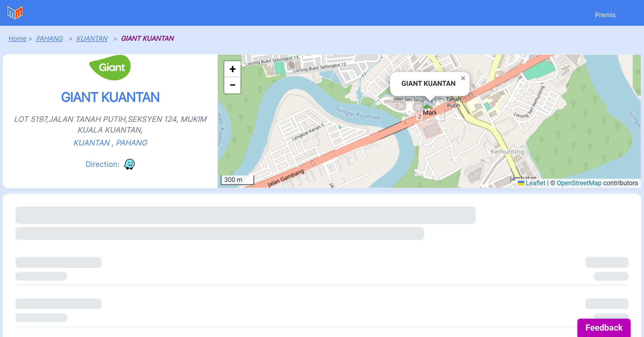Screen dimensions: 644x337
Task: Click the Sungai Kuantan river label on map
Action: pyautogui.click(x=357, y=113)
